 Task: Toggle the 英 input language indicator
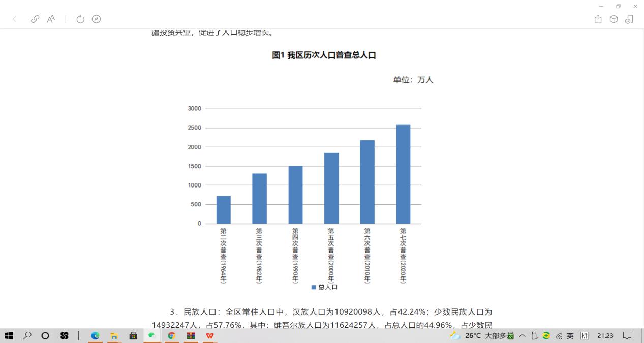click(570, 336)
